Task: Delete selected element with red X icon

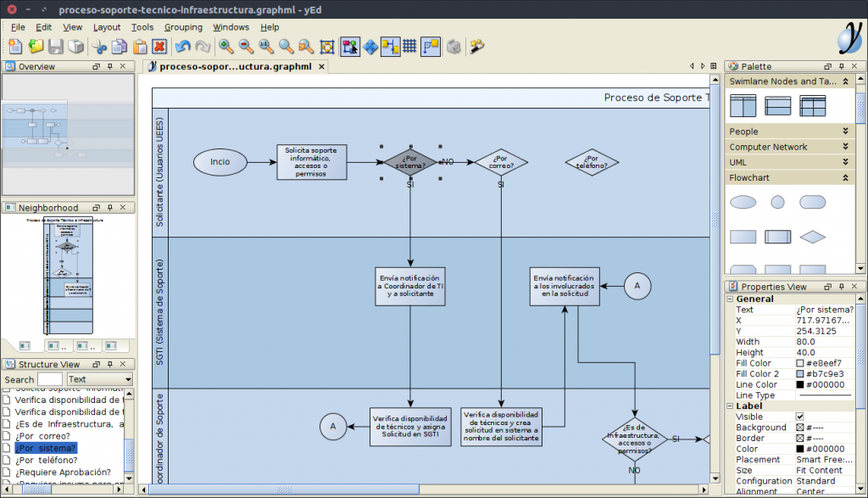Action: coord(159,48)
